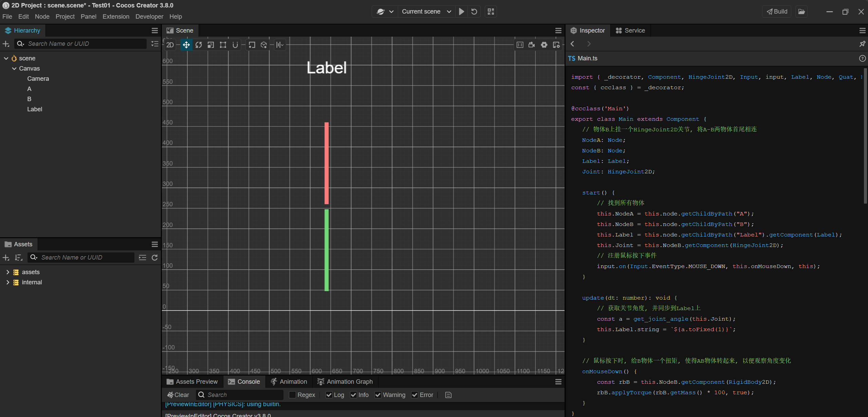Click add node plus icon in Hierarchy
The image size is (868, 417).
point(6,44)
